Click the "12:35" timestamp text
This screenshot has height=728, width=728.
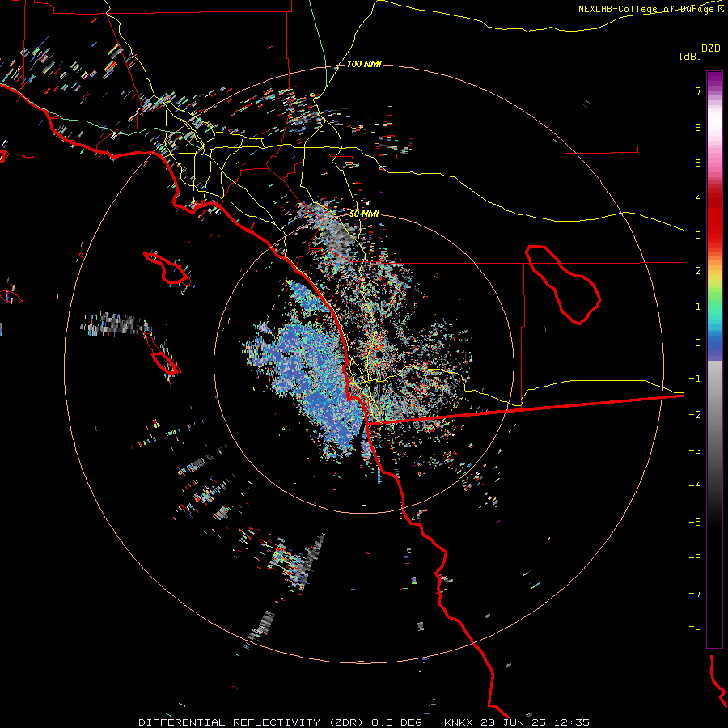[x=574, y=722]
